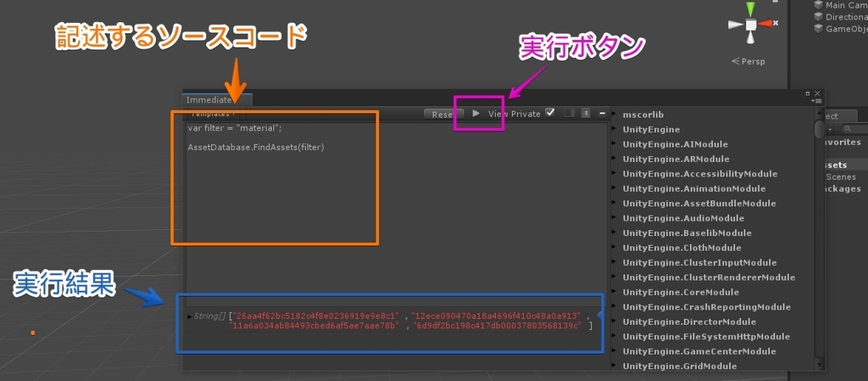Image resolution: width=868 pixels, height=381 pixels.
Task: Select the Packages folder in Project panel
Action: click(843, 188)
